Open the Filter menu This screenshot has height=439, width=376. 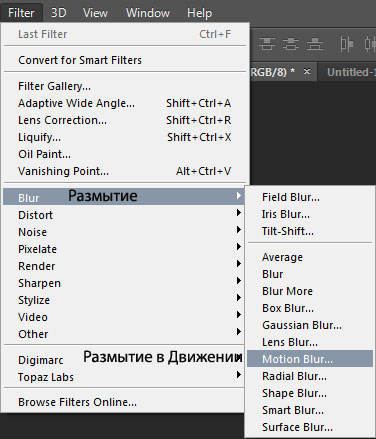click(21, 13)
